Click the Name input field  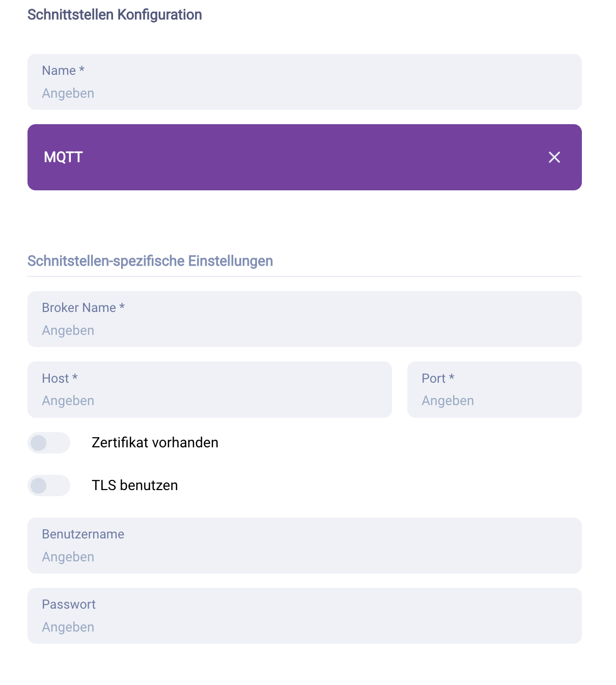[x=304, y=82]
